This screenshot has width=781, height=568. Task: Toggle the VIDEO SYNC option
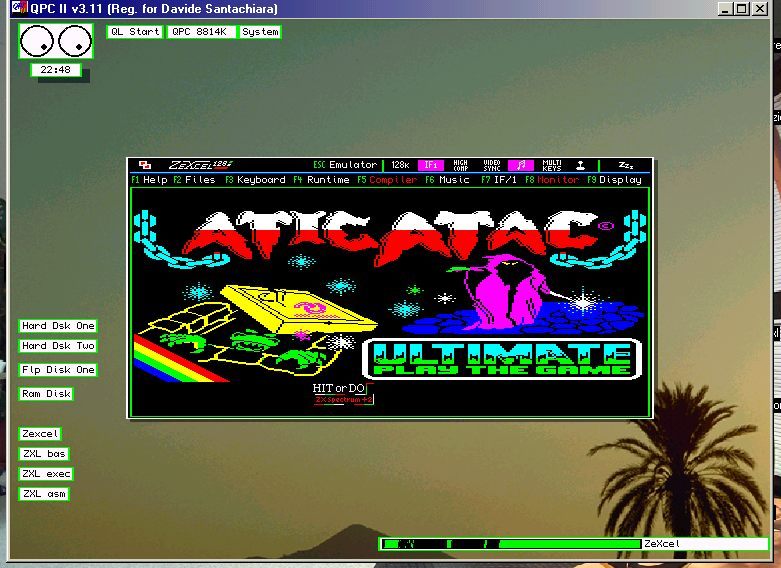point(492,165)
